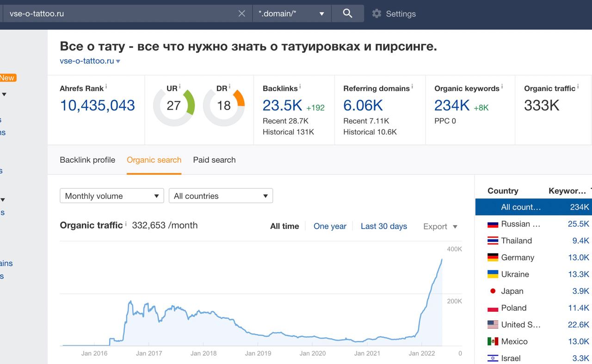Screen dimensions: 592x364
Task: Show the Last 30 days range
Action: pos(384,226)
